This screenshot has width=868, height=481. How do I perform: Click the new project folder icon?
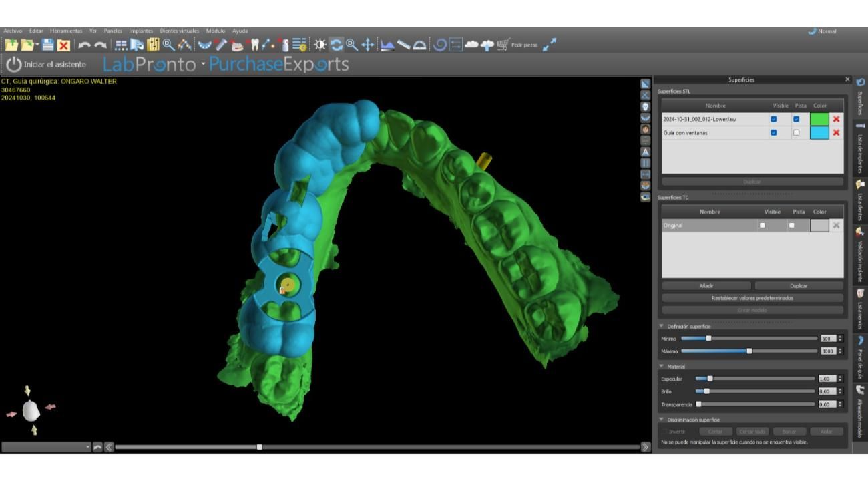[x=11, y=45]
